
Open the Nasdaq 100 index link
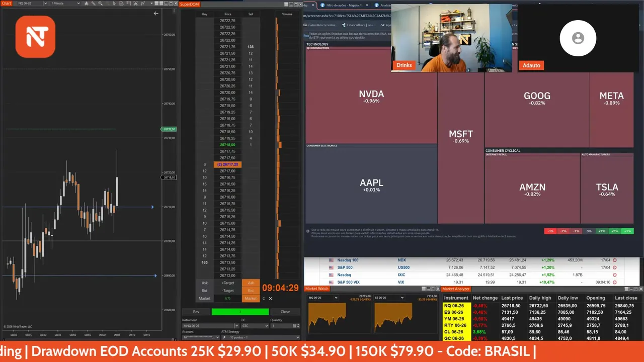(348, 260)
